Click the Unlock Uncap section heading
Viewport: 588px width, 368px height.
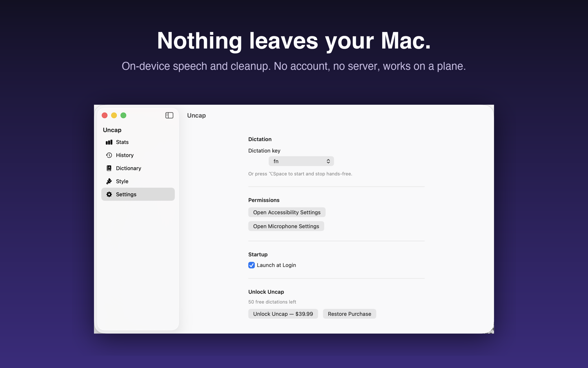(266, 292)
